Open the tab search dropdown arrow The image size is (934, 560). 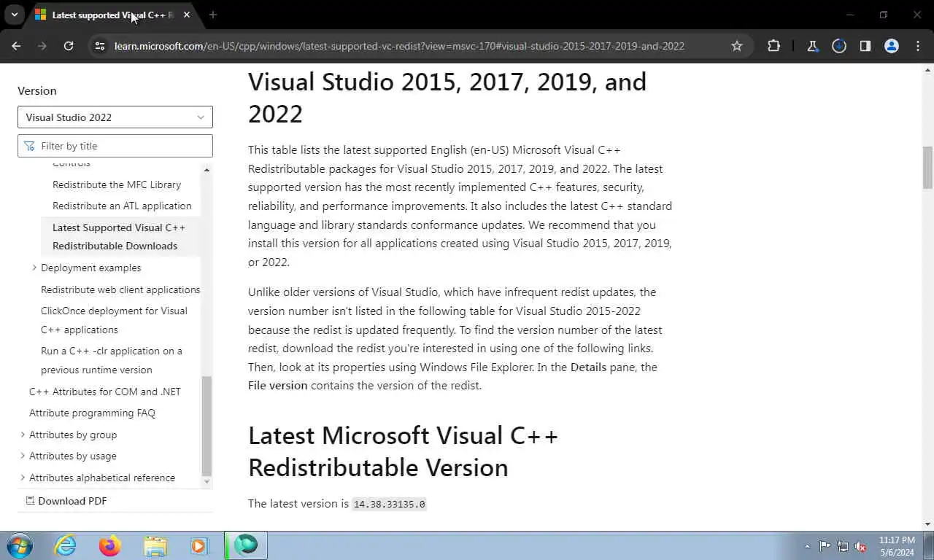(x=14, y=15)
